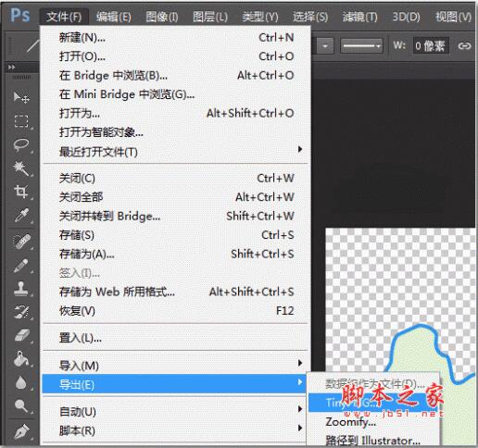Select the Rectangular Marquee tool
The height and width of the screenshot is (448, 478).
click(21, 121)
